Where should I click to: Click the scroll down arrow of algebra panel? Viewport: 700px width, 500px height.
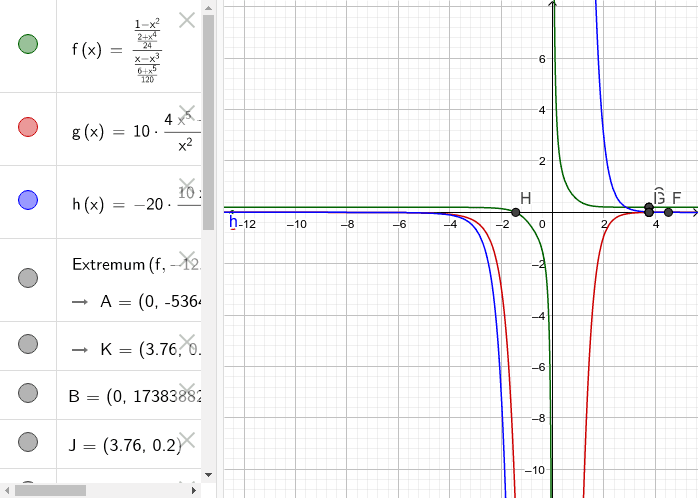point(208,475)
